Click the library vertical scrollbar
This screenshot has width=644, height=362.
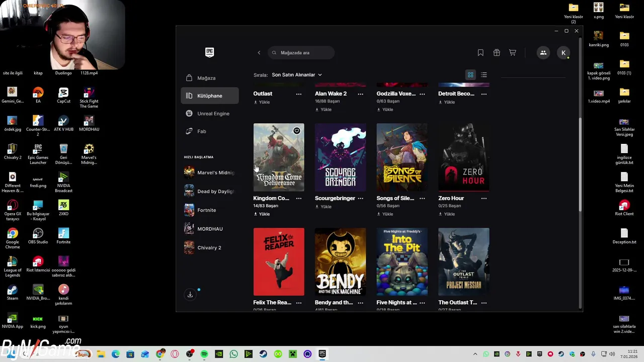click(x=580, y=165)
